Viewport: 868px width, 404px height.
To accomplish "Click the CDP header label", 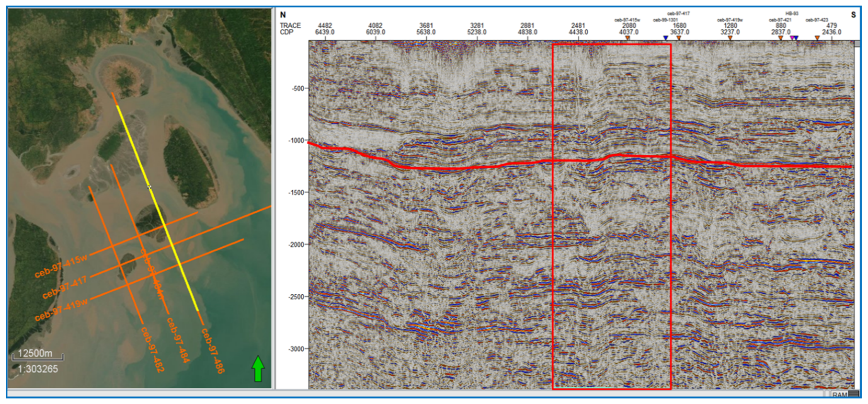I will (286, 32).
